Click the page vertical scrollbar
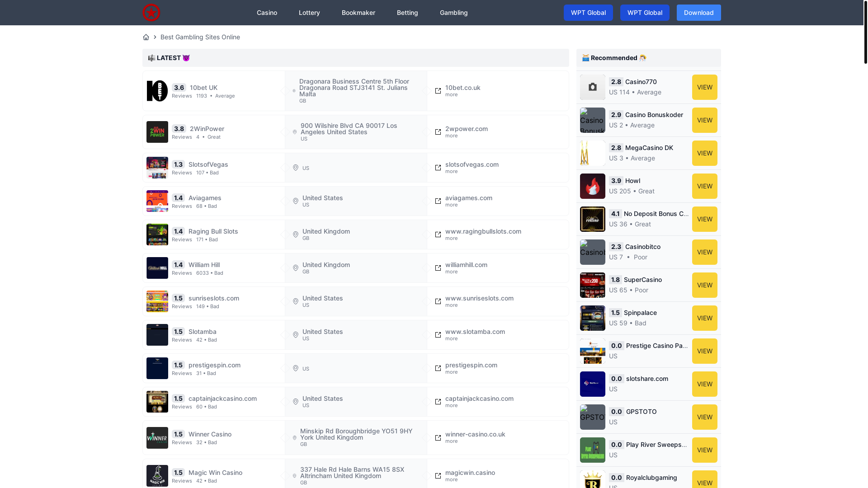Screen dimensions: 868x488 [x=865, y=32]
